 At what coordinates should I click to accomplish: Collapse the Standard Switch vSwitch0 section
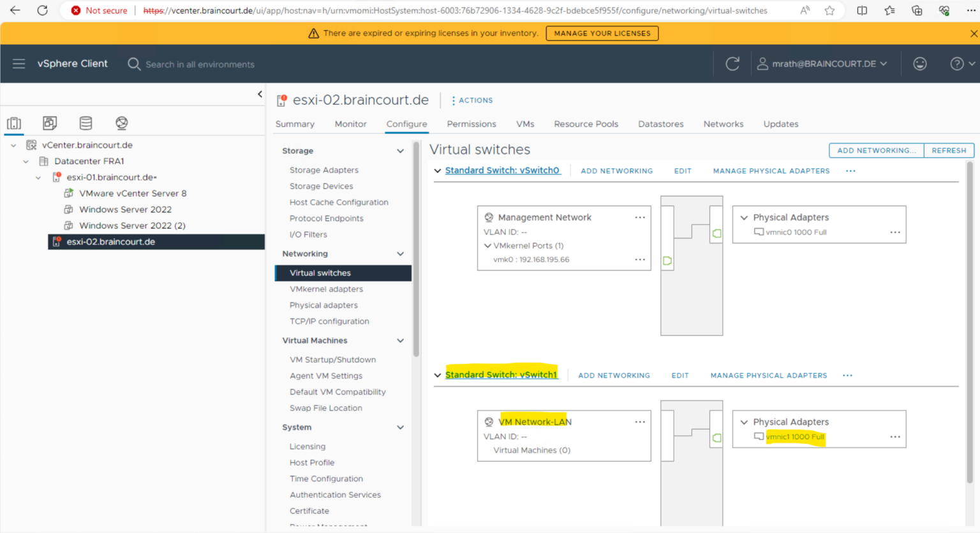click(x=438, y=171)
